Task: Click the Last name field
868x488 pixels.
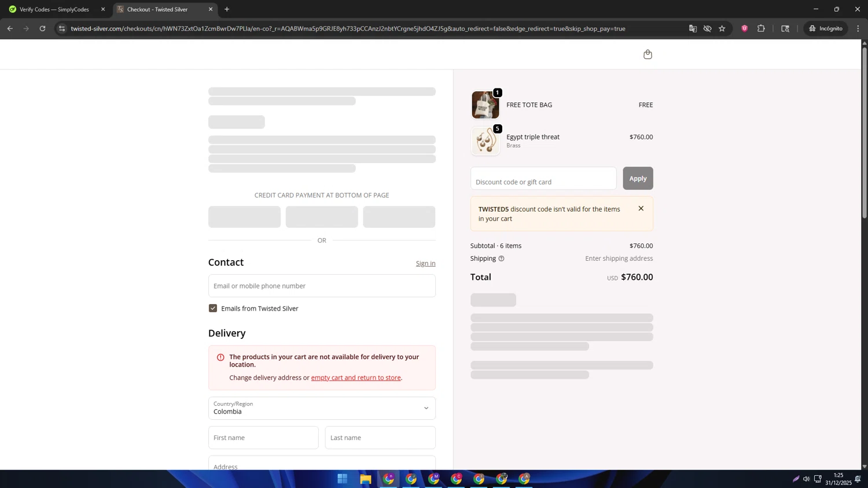Action: [380, 438]
